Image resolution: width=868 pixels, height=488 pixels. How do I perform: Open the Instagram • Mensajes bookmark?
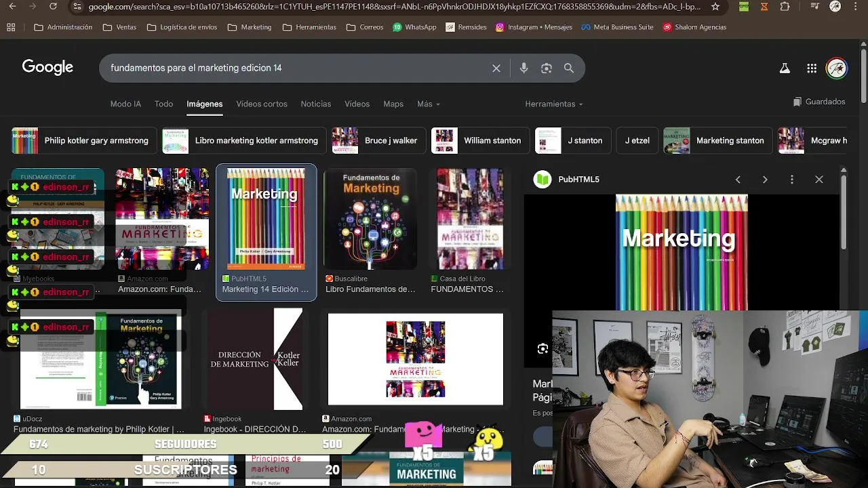point(534,27)
